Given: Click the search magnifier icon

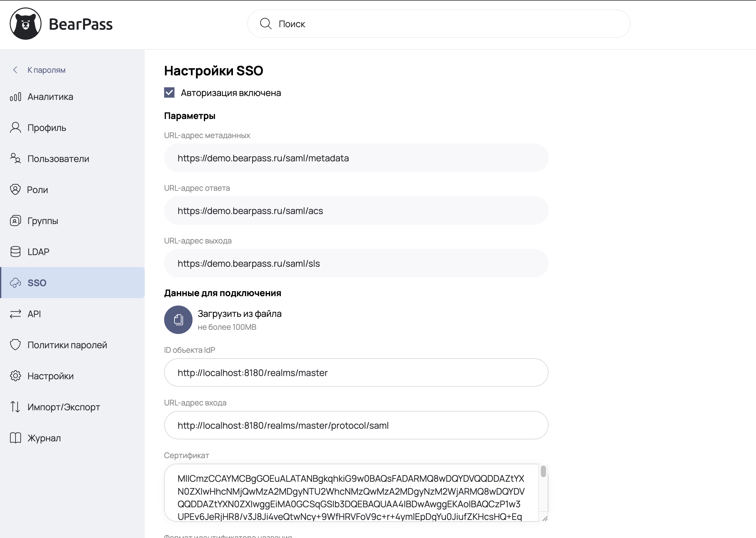Looking at the screenshot, I should coord(266,24).
